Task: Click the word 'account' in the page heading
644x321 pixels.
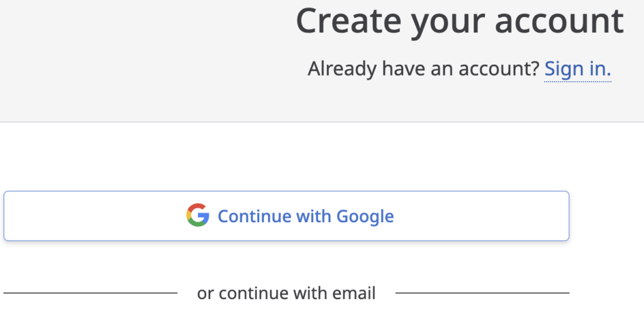Action: pyautogui.click(x=559, y=21)
